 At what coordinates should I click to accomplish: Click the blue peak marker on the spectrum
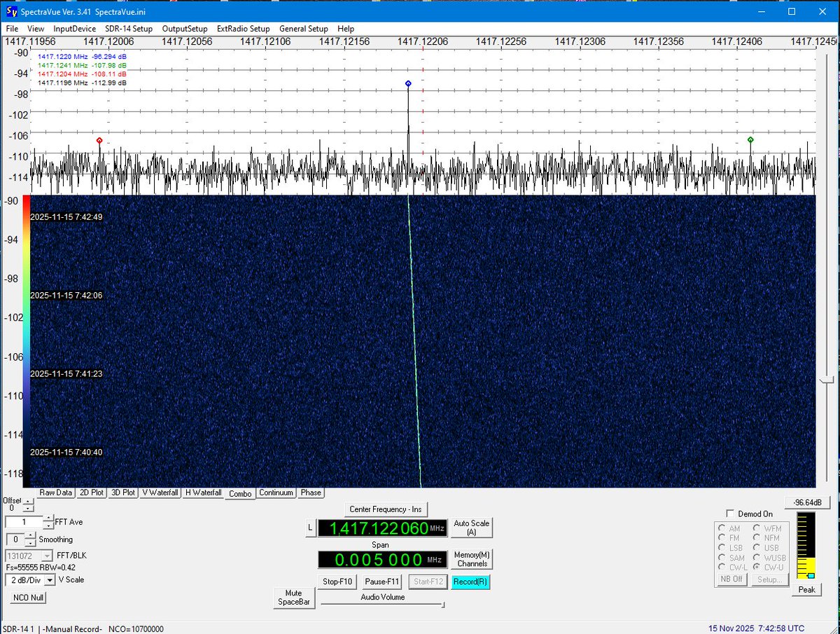pyautogui.click(x=408, y=83)
